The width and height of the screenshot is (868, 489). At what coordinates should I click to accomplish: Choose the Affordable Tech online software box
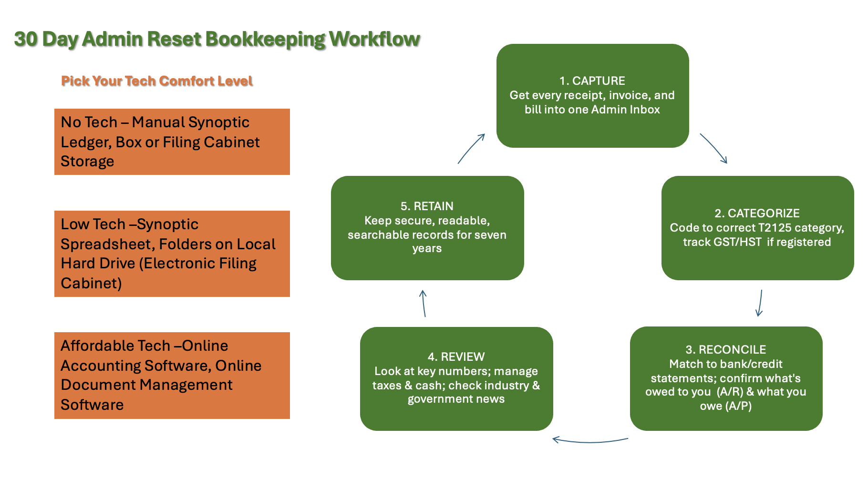(172, 375)
